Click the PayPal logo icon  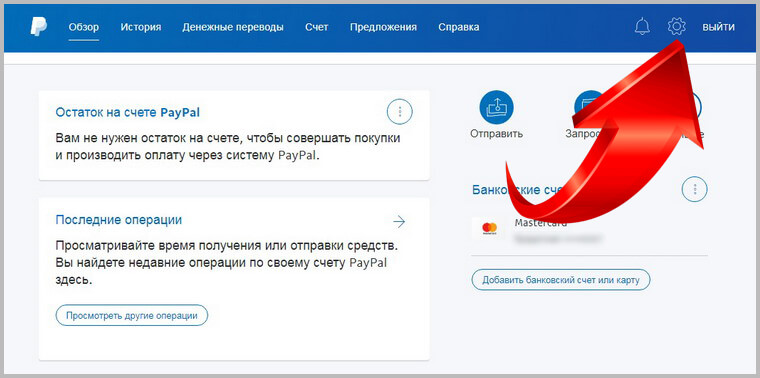39,27
